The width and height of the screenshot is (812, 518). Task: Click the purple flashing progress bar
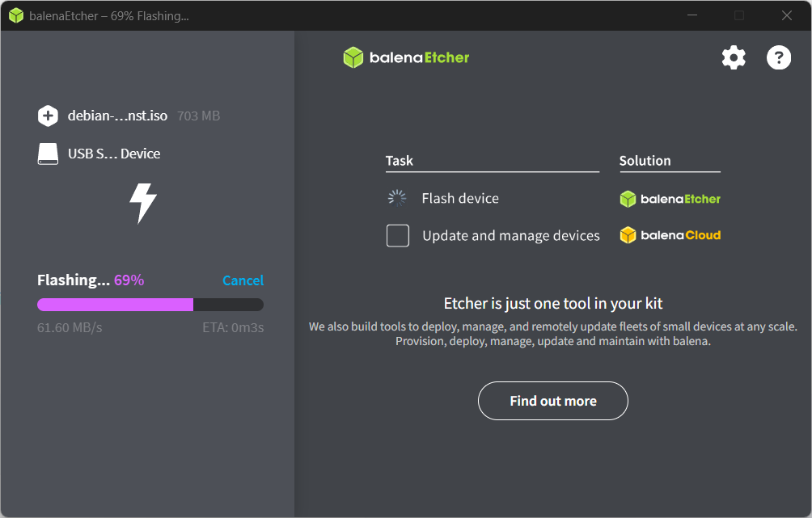coord(150,305)
